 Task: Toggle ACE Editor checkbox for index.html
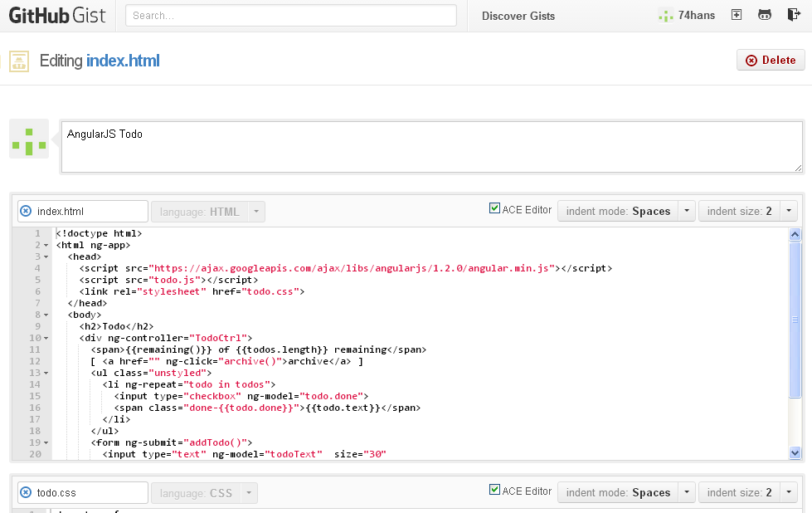tap(494, 208)
